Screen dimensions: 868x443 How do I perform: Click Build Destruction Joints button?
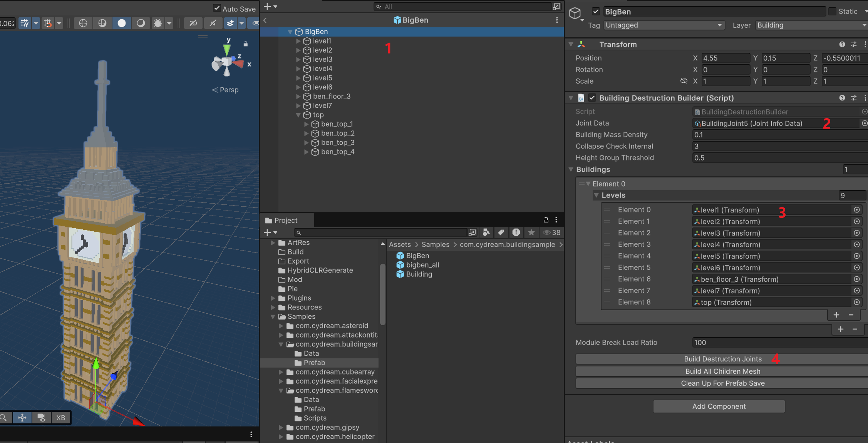[722, 359]
